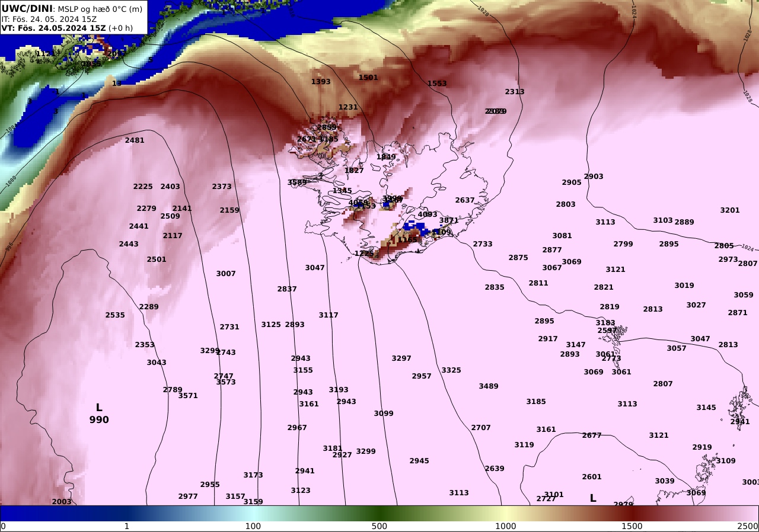
Task: Click the color scale label 100
Action: click(x=253, y=526)
